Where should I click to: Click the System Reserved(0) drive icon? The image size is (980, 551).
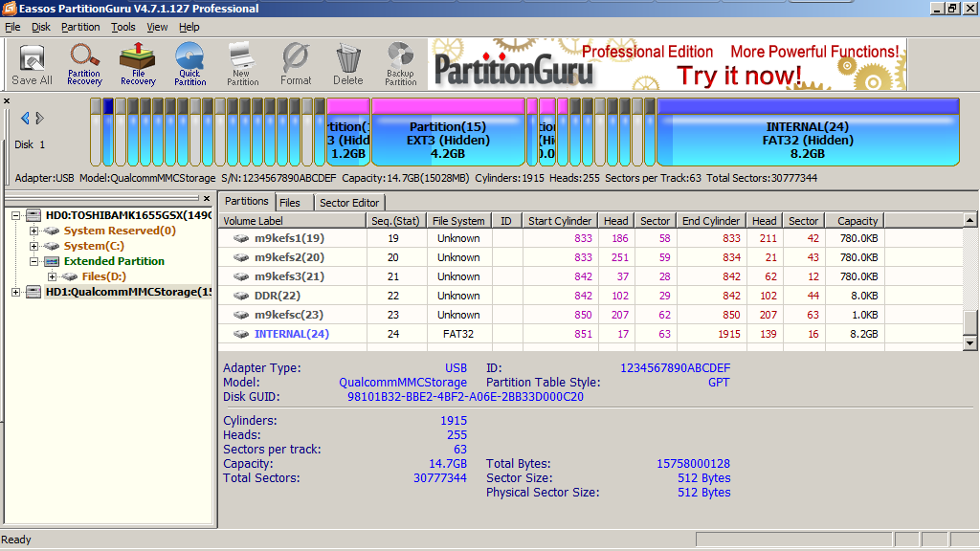pyautogui.click(x=52, y=231)
